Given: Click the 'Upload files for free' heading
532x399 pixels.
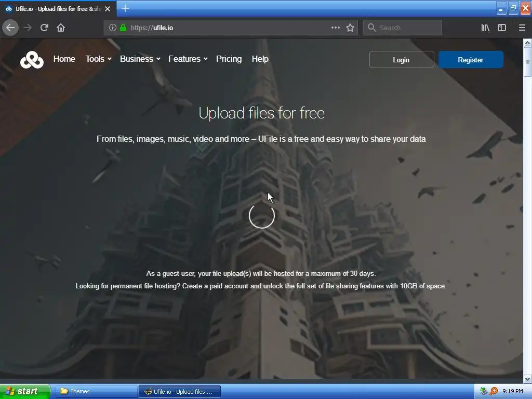Looking at the screenshot, I should 262,113.
